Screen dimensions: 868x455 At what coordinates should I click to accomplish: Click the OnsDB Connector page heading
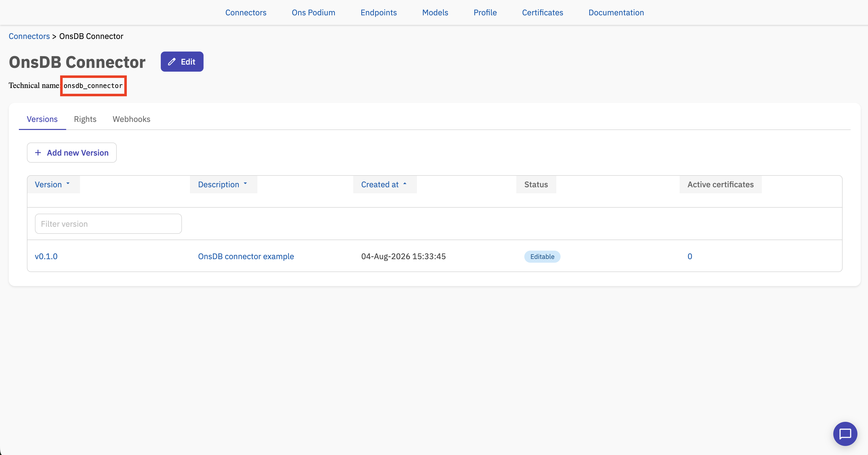[x=77, y=62]
